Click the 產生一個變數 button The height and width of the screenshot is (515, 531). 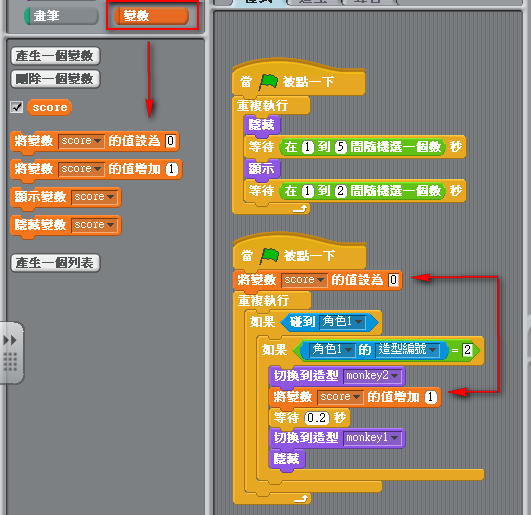pyautogui.click(x=55, y=56)
